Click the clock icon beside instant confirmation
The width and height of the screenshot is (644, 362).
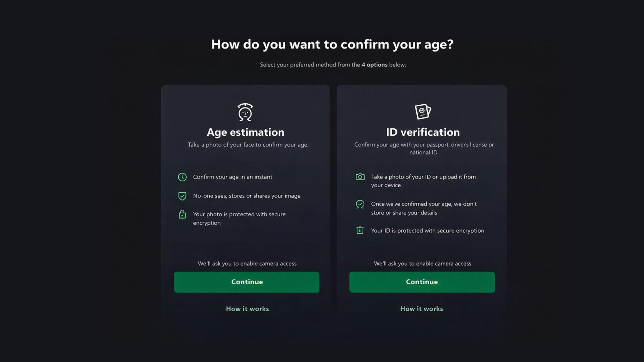click(x=182, y=177)
